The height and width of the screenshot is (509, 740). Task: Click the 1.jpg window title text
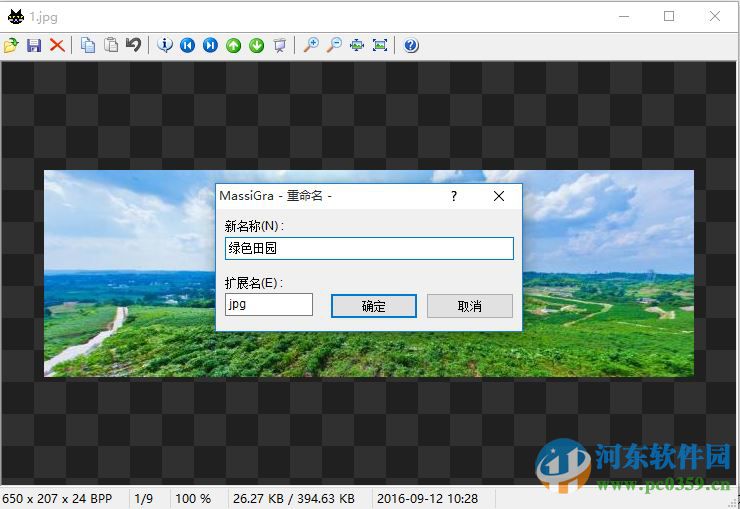pyautogui.click(x=43, y=17)
